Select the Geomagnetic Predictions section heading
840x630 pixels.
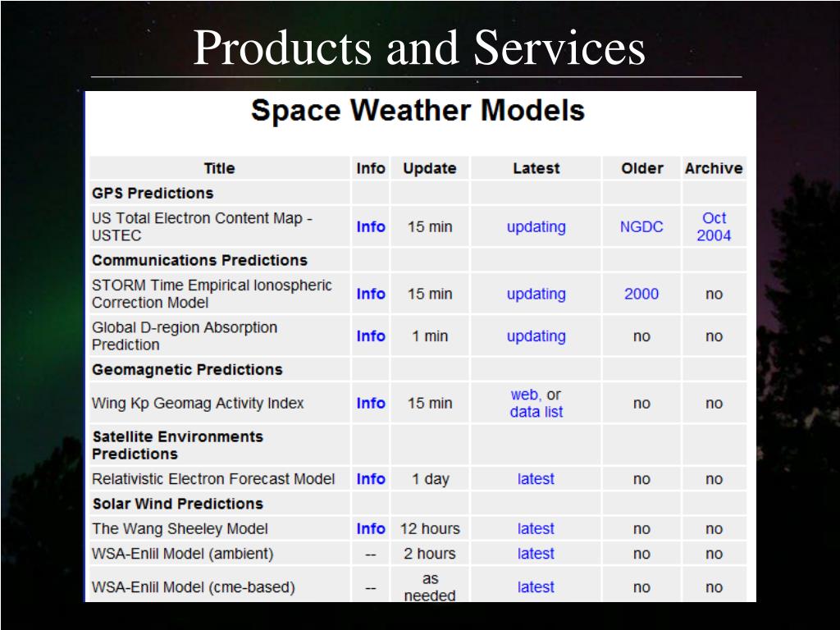coord(187,370)
